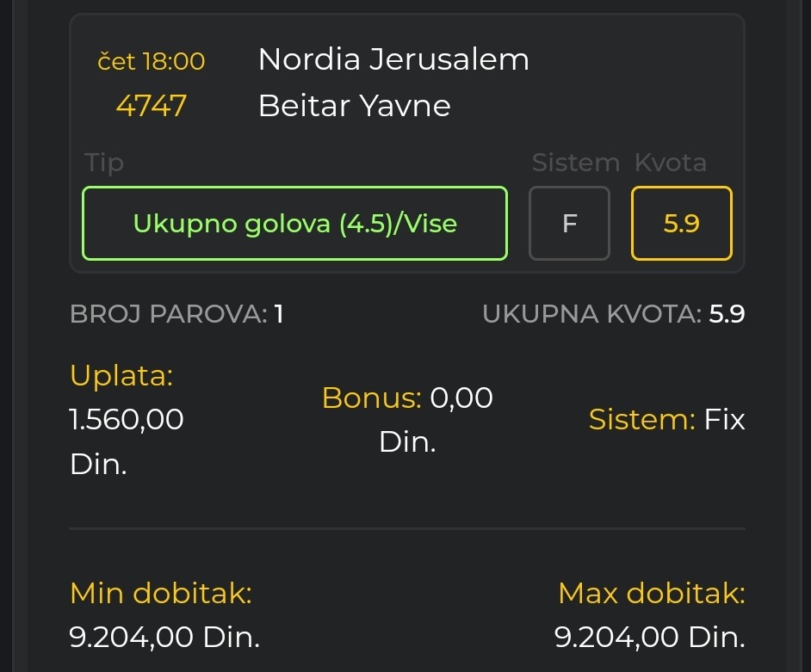Select the 1.560,00 stake amount

coord(127,420)
